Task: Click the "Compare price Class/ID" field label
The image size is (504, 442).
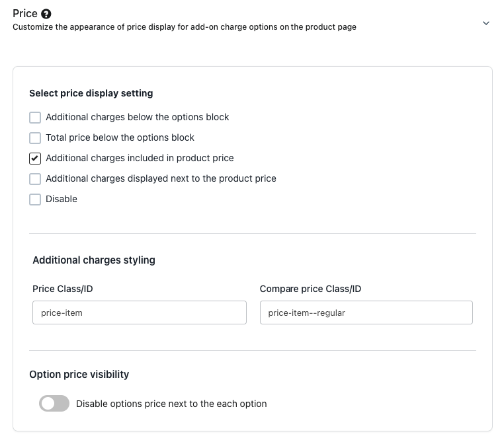Action: pos(310,289)
